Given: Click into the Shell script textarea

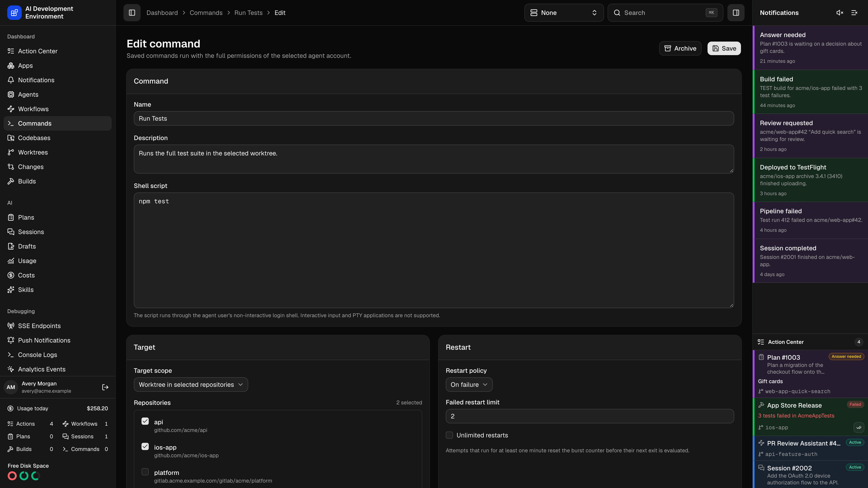Looking at the screenshot, I should 434,250.
